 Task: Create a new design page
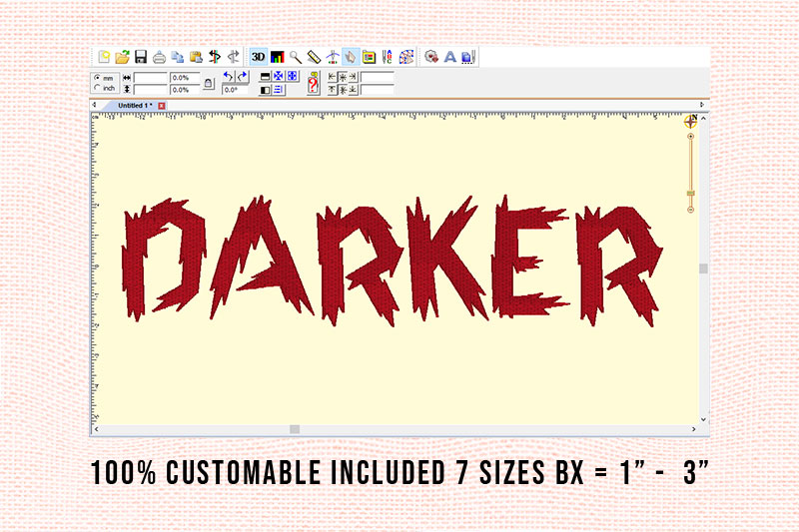click(x=104, y=57)
